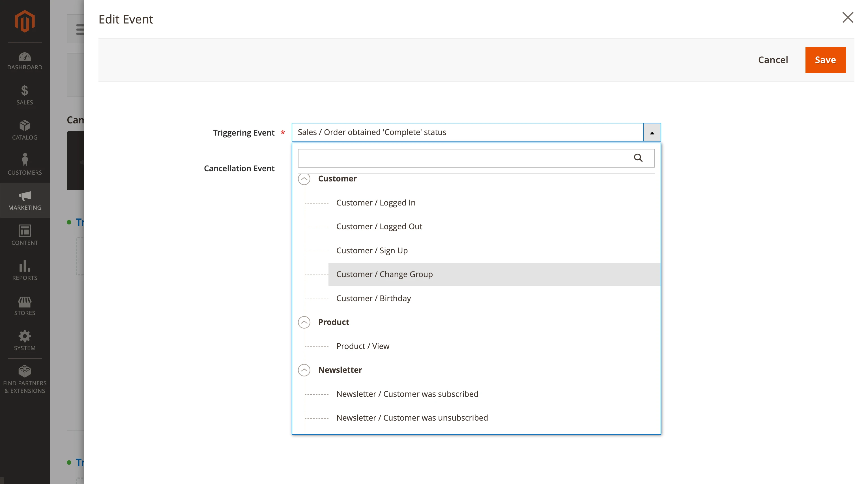Open the Catalog box icon
This screenshot has width=868, height=484.
pos(25,126)
